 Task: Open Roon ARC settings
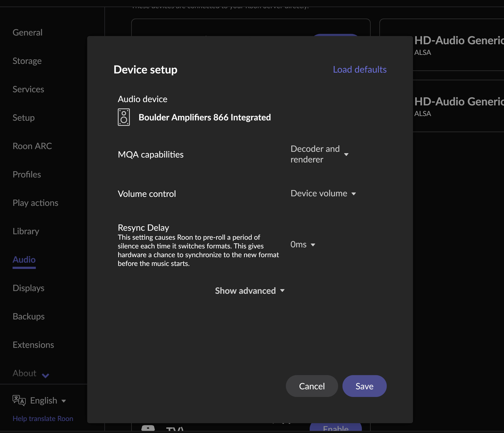pyautogui.click(x=32, y=146)
